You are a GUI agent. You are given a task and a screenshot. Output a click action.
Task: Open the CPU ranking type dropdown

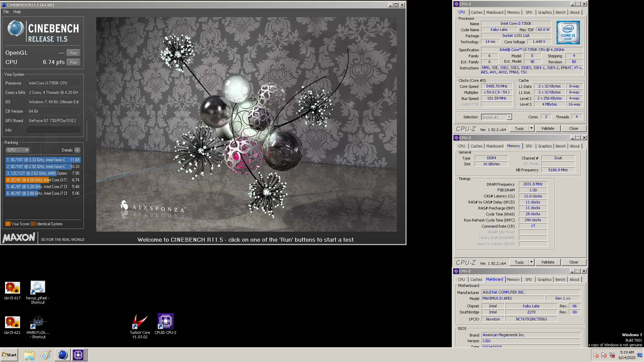[17, 150]
